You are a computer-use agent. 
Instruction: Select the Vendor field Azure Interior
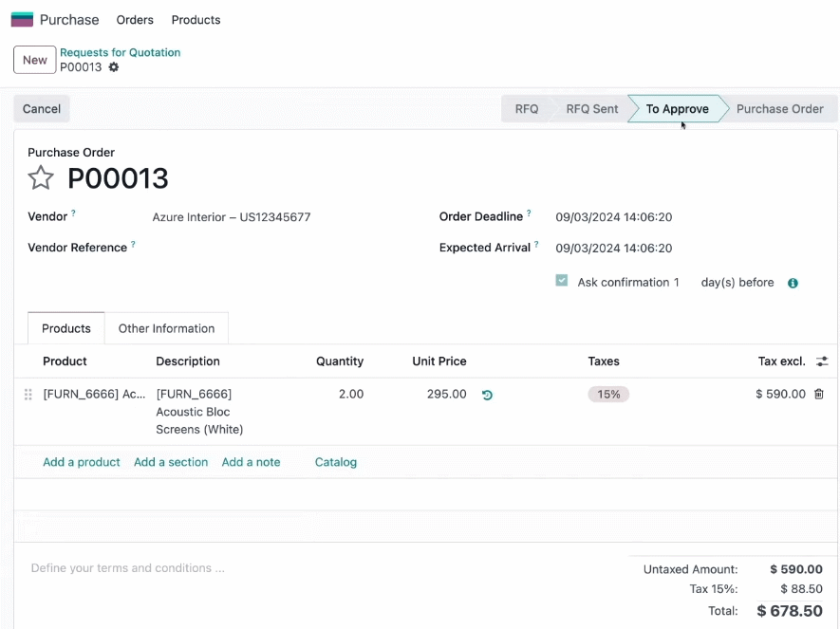(x=232, y=217)
